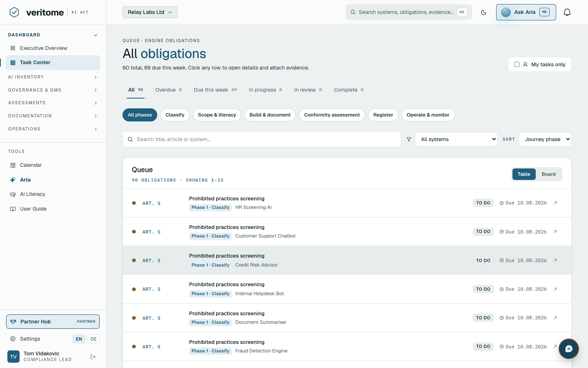Focus the global search field
This screenshot has width=588, height=368.
409,12
